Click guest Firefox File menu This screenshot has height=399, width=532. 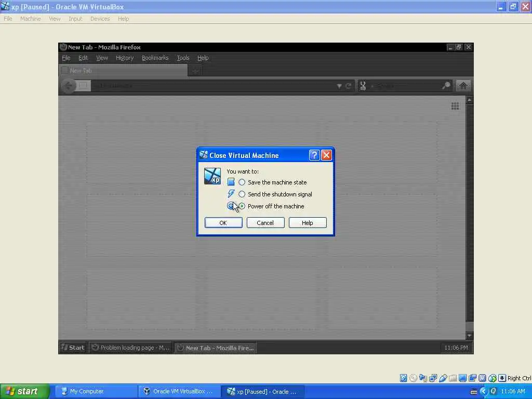pos(66,58)
